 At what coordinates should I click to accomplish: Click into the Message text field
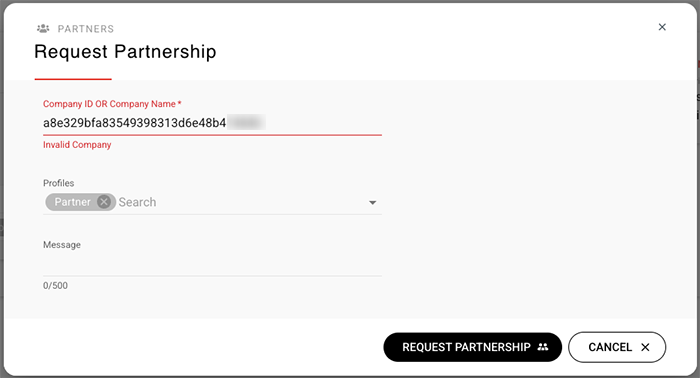click(212, 265)
